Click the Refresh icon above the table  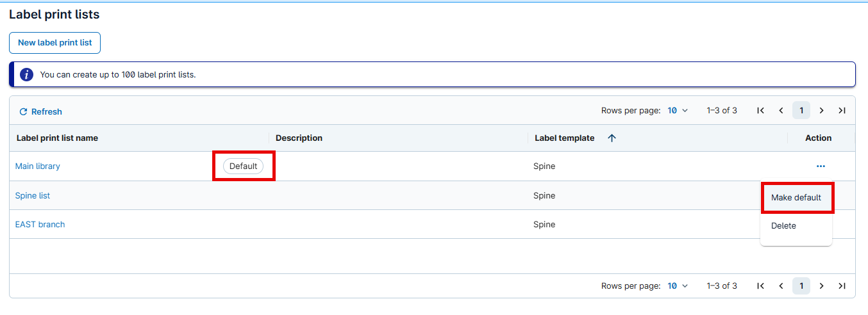click(24, 112)
